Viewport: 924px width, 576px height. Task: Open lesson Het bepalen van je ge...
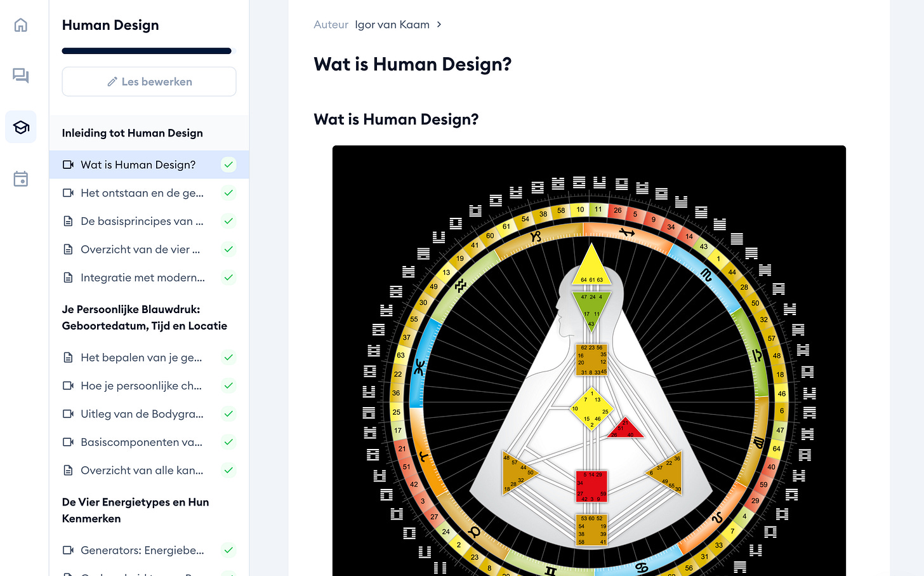click(149, 358)
